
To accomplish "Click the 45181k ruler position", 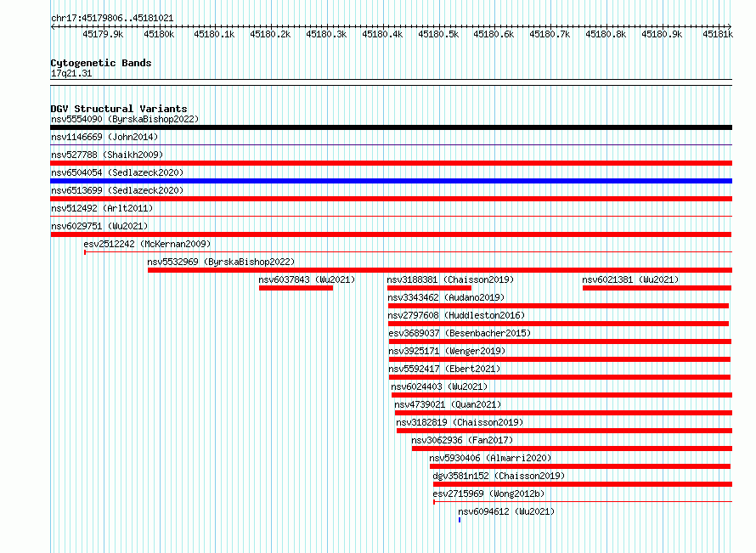I will click(718, 34).
